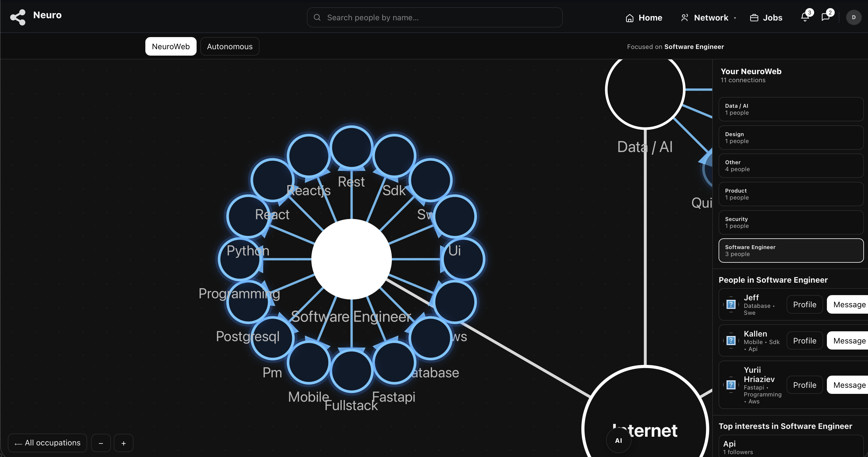Go to the Home menu item
The height and width of the screenshot is (457, 868).
(644, 18)
